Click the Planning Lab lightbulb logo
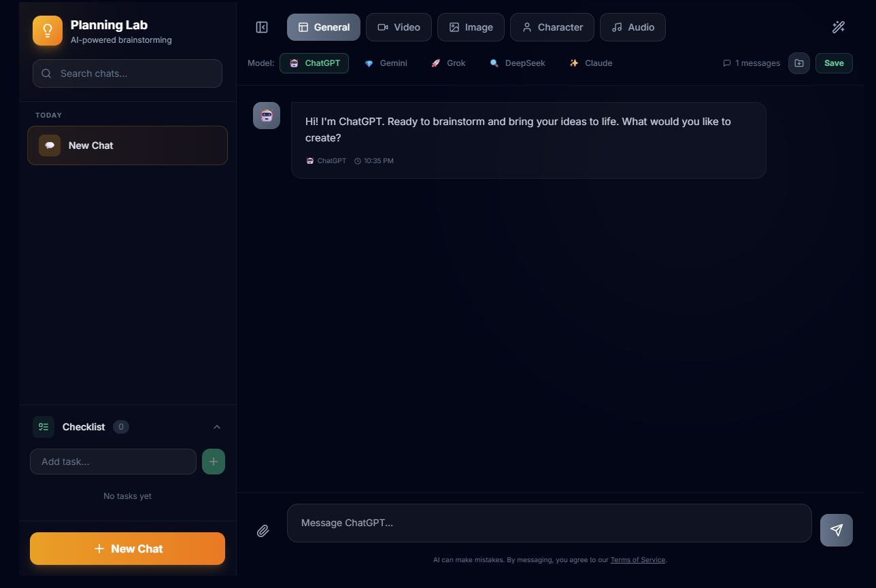 (x=46, y=30)
